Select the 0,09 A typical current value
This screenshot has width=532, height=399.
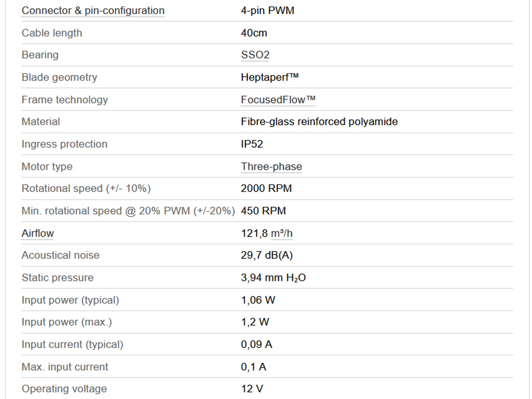256,344
